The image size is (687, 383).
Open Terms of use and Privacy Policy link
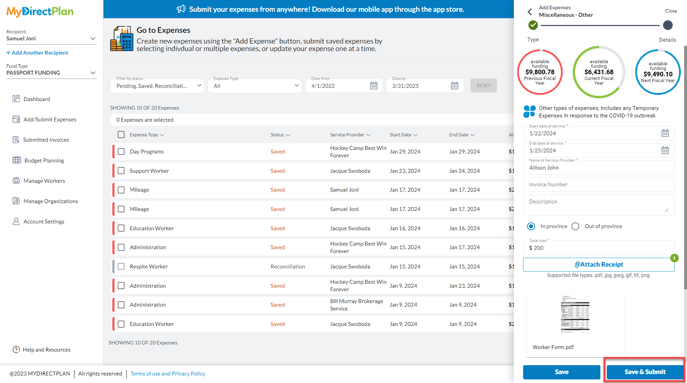pos(168,373)
